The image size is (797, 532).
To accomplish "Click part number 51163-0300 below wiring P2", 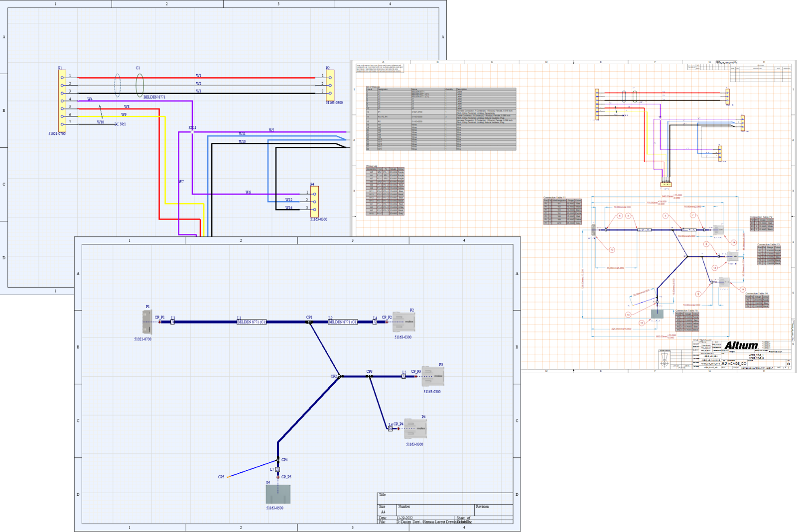I will 334,103.
